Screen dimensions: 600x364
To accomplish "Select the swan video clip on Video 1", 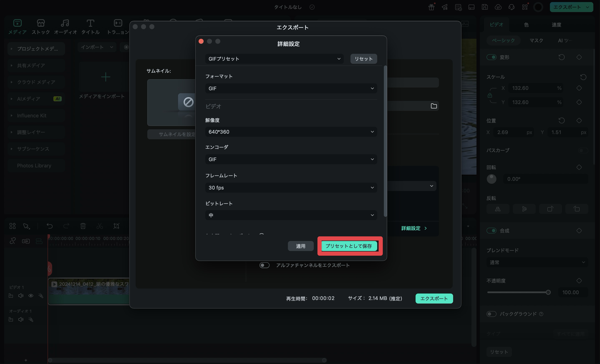I will (x=89, y=291).
